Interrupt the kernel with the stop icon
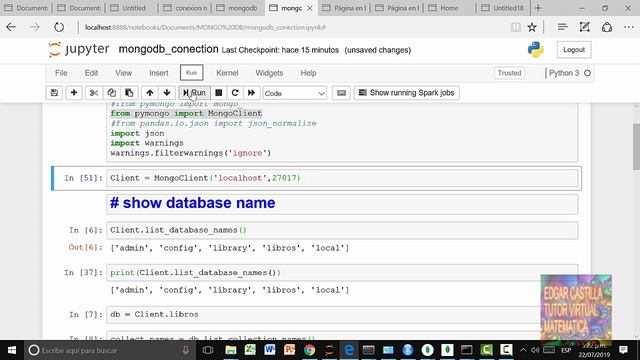 (219, 93)
